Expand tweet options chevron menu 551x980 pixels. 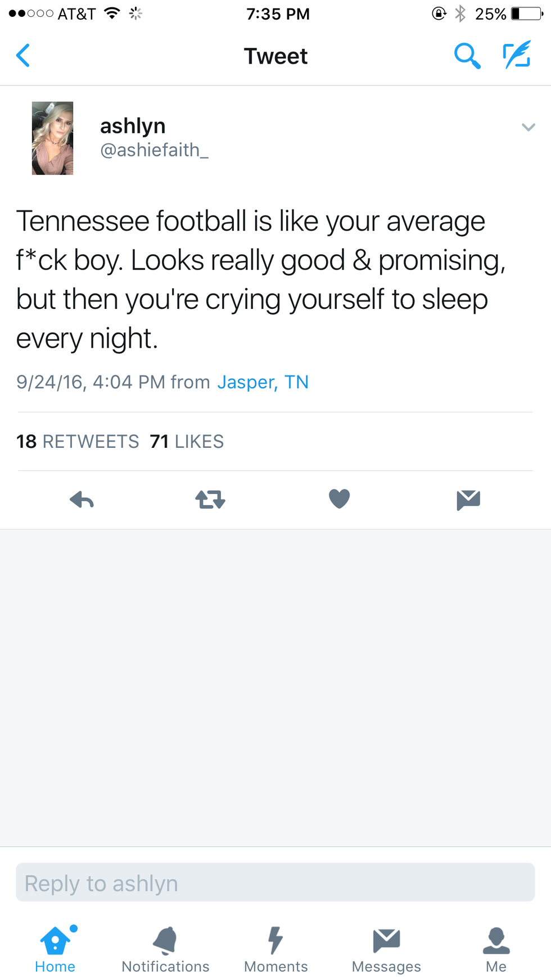528,127
